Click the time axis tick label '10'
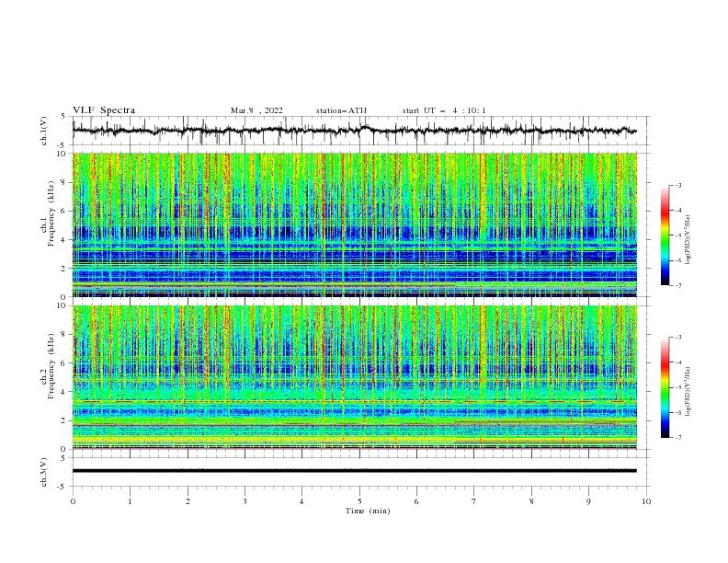 pyautogui.click(x=646, y=501)
